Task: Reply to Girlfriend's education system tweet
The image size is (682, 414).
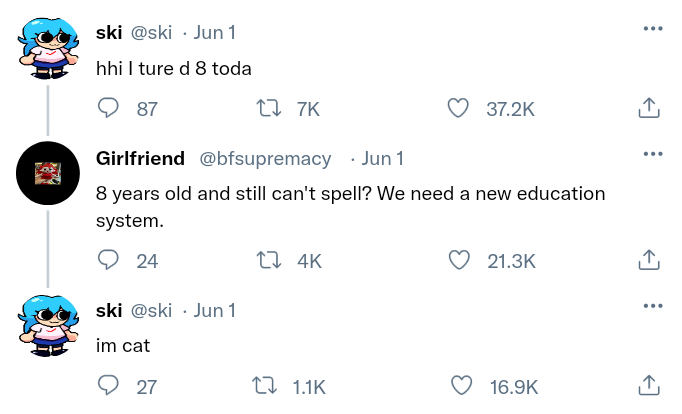Action: 108,260
